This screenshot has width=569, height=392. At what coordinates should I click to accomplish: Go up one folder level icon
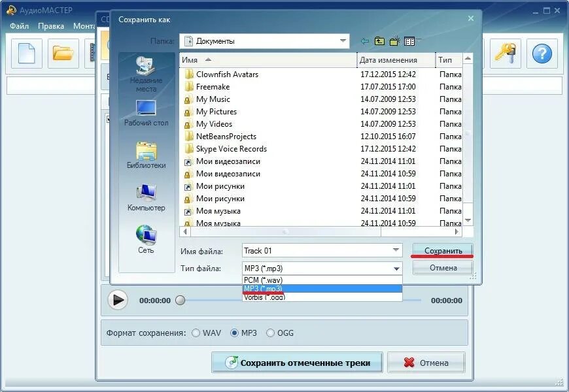[379, 41]
